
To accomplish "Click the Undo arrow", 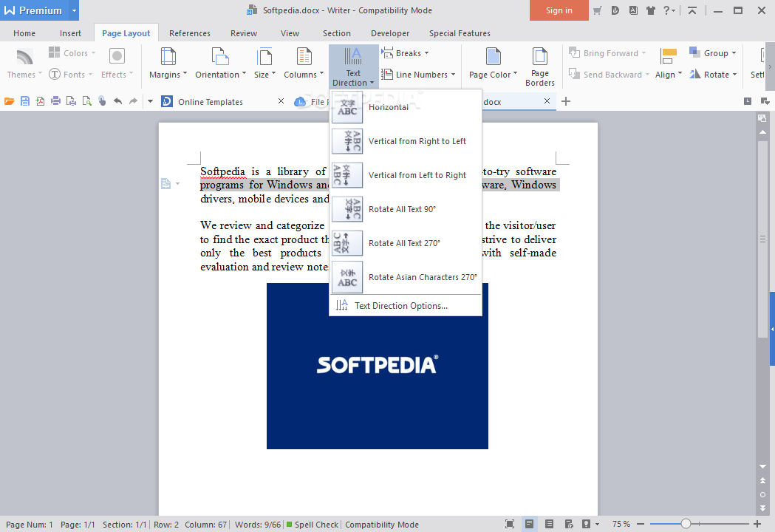I will 117,101.
